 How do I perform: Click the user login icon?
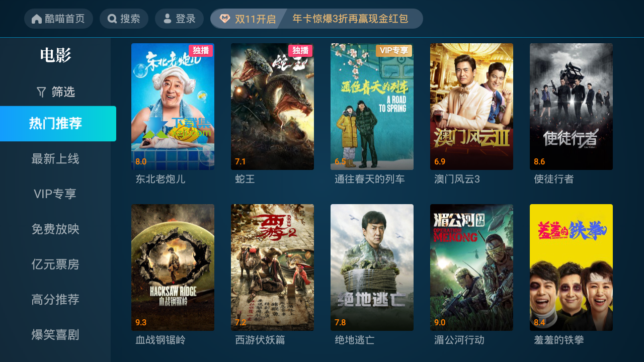point(168,19)
